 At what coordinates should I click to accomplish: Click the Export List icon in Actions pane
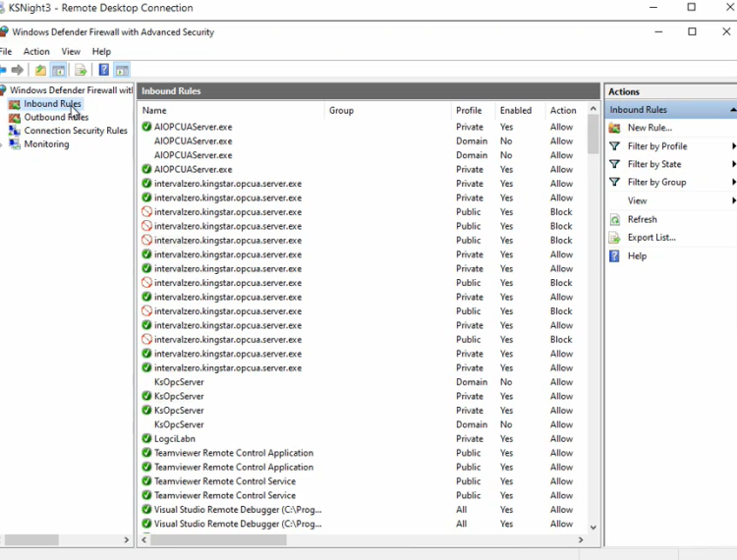pyautogui.click(x=614, y=238)
